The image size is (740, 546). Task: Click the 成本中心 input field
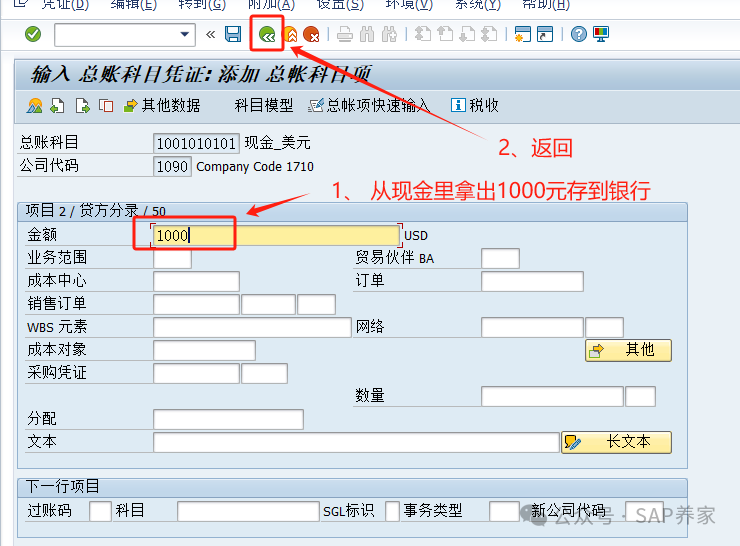click(x=196, y=281)
